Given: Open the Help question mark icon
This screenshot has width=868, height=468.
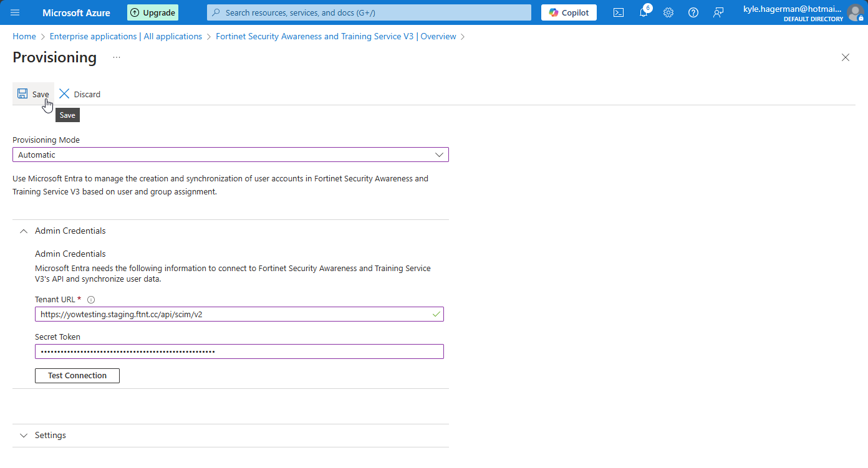Looking at the screenshot, I should 693,12.
